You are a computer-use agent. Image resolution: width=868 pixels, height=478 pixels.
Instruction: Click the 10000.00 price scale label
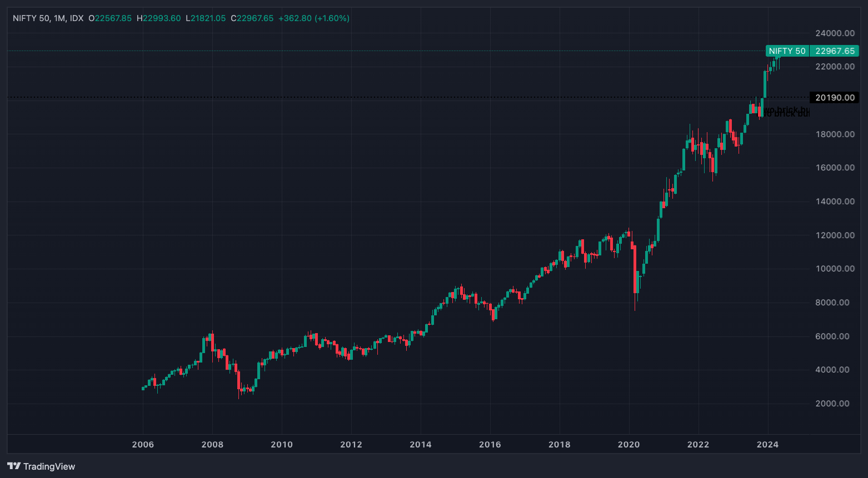coord(835,269)
